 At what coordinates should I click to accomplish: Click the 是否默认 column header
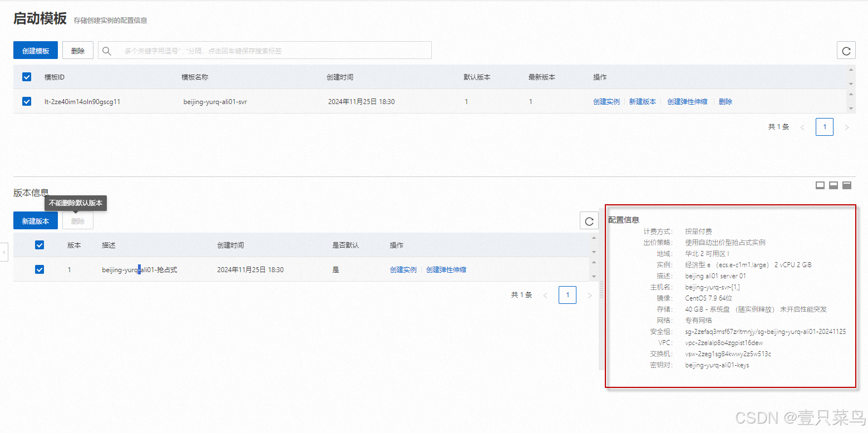[346, 245]
